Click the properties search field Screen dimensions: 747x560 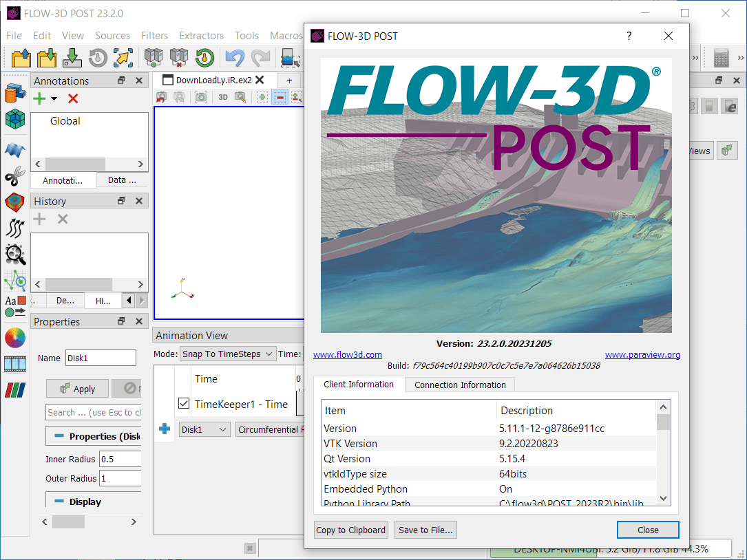click(94, 412)
